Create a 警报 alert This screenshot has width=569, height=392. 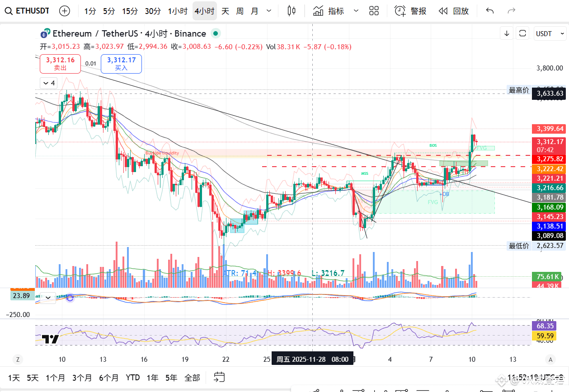410,11
